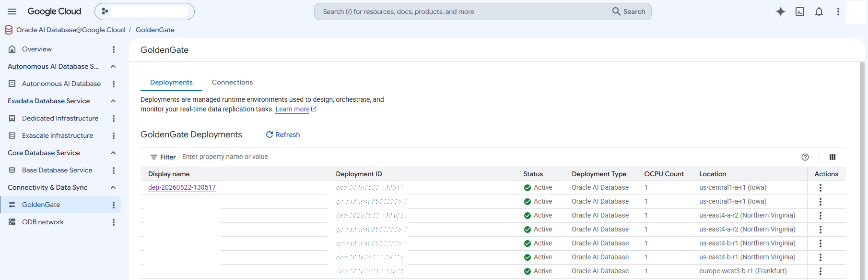
Task: Open Autonomous AI Database three-dot menu
Action: point(114,84)
